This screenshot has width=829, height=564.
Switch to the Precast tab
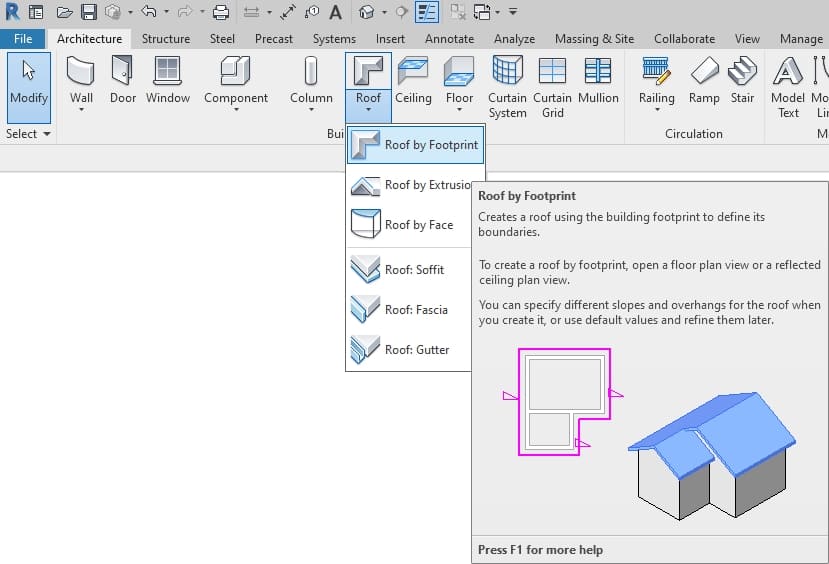tap(273, 39)
